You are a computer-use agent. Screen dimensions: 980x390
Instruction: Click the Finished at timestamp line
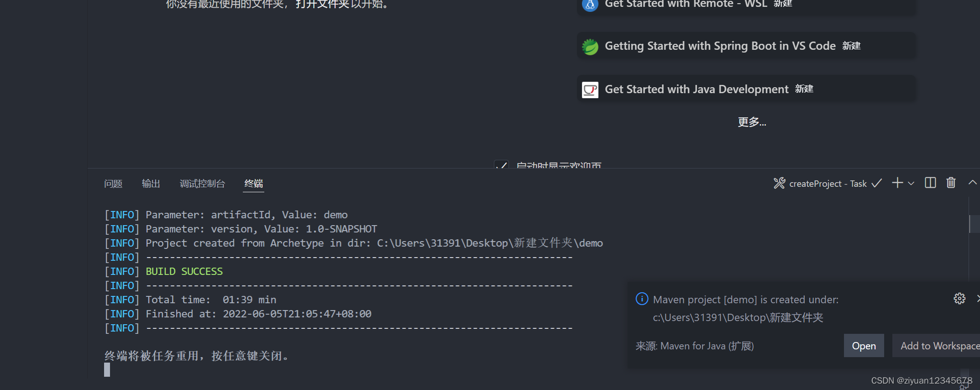[x=238, y=314]
